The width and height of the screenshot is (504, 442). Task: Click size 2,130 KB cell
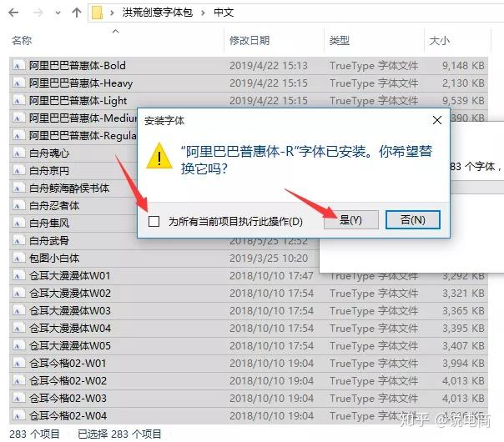click(463, 83)
